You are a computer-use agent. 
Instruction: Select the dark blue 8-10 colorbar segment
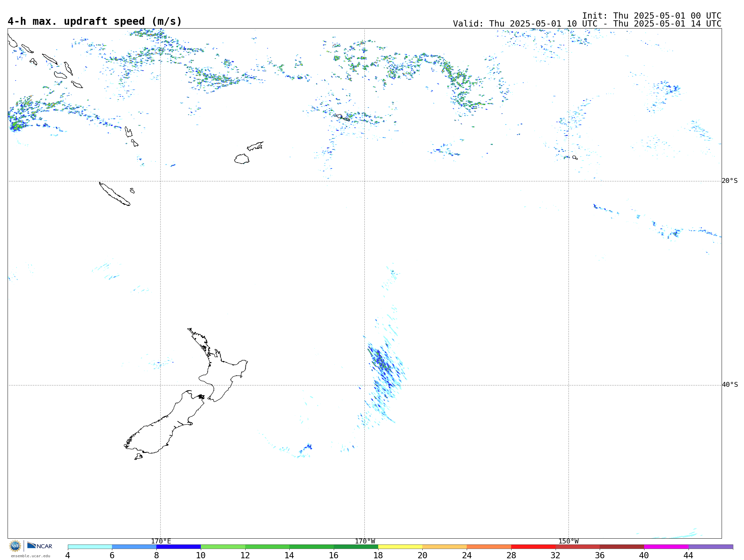[178, 547]
